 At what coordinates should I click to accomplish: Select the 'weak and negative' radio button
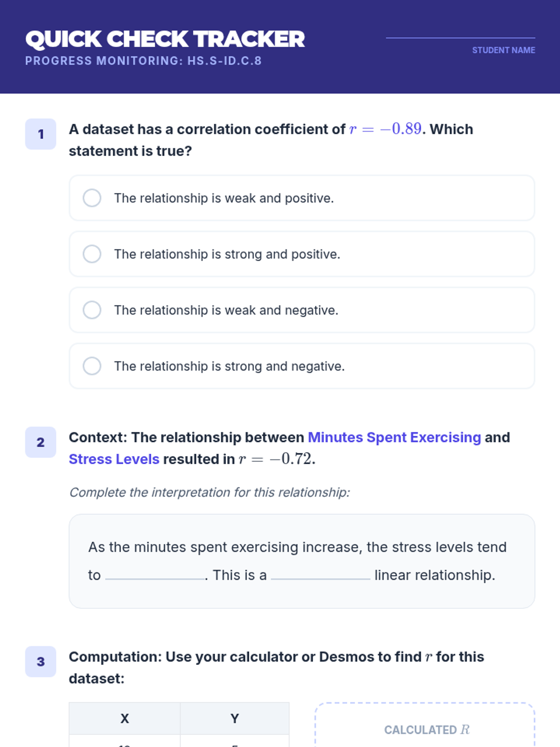92,310
